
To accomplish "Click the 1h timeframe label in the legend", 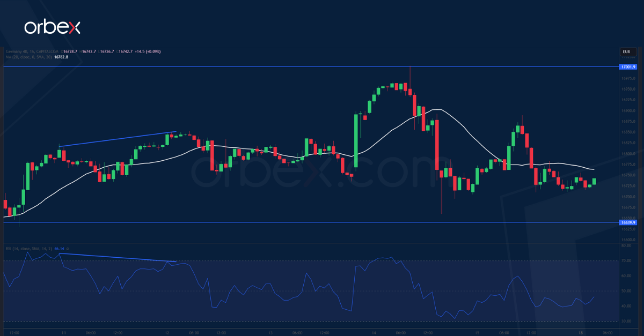I will [31, 50].
